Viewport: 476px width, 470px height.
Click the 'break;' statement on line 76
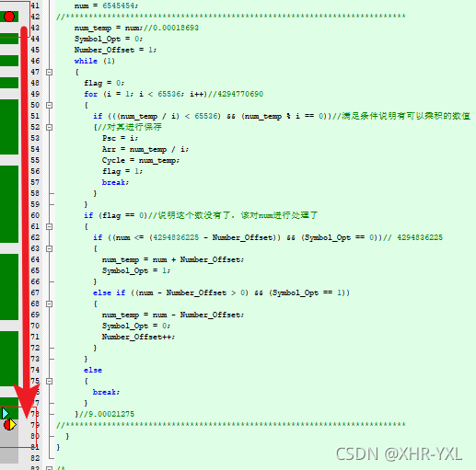tap(106, 392)
